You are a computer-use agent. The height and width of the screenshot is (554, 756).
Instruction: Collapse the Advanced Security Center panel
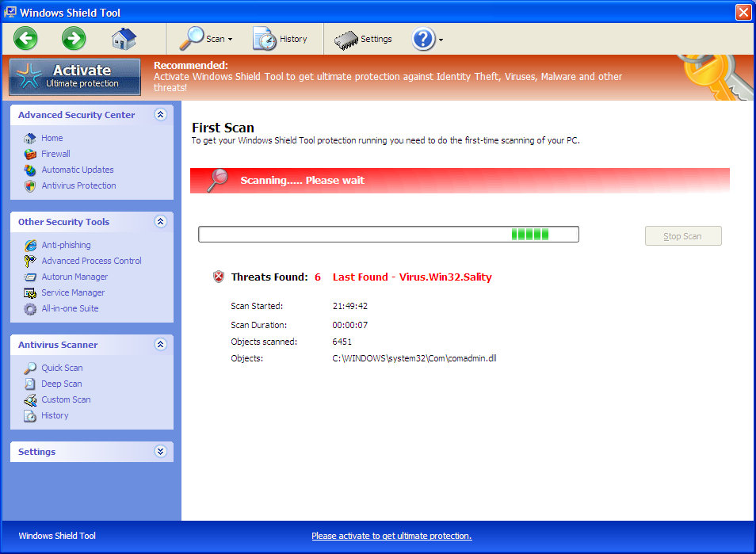pyautogui.click(x=161, y=114)
